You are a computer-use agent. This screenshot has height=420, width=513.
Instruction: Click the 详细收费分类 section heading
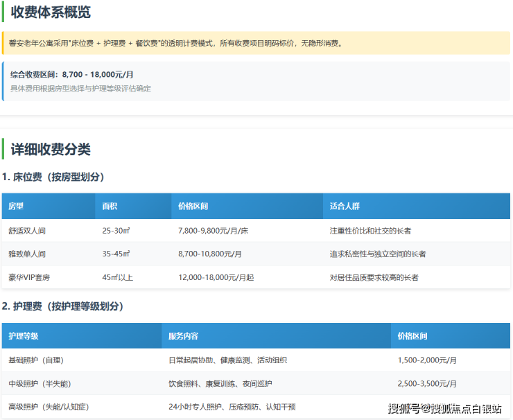tap(50, 149)
